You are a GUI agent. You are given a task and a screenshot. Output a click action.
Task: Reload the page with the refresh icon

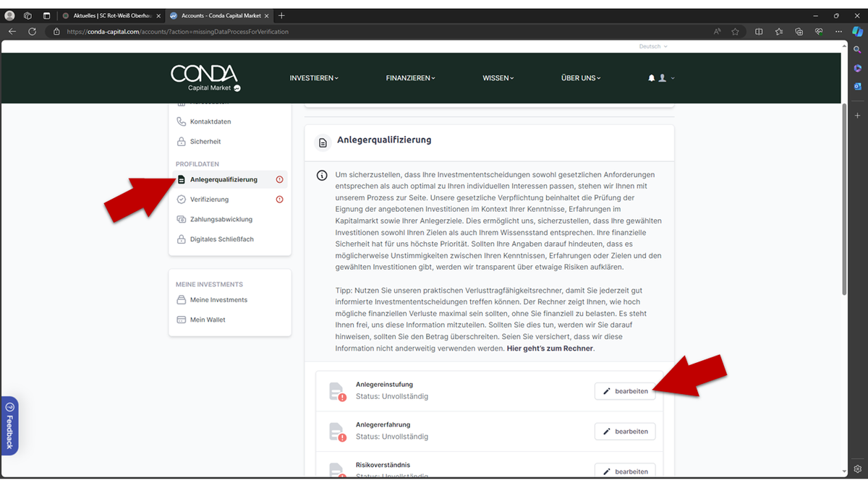(x=32, y=32)
